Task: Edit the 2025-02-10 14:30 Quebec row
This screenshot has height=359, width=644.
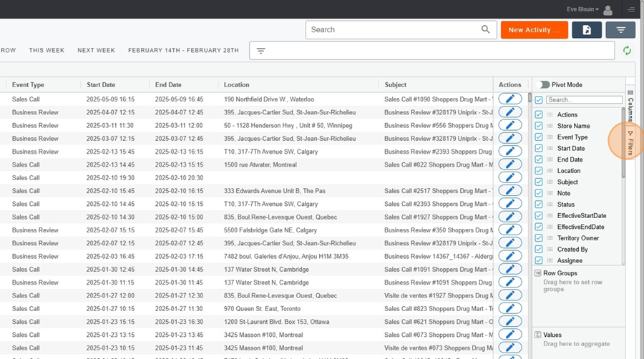Action: 510,217
